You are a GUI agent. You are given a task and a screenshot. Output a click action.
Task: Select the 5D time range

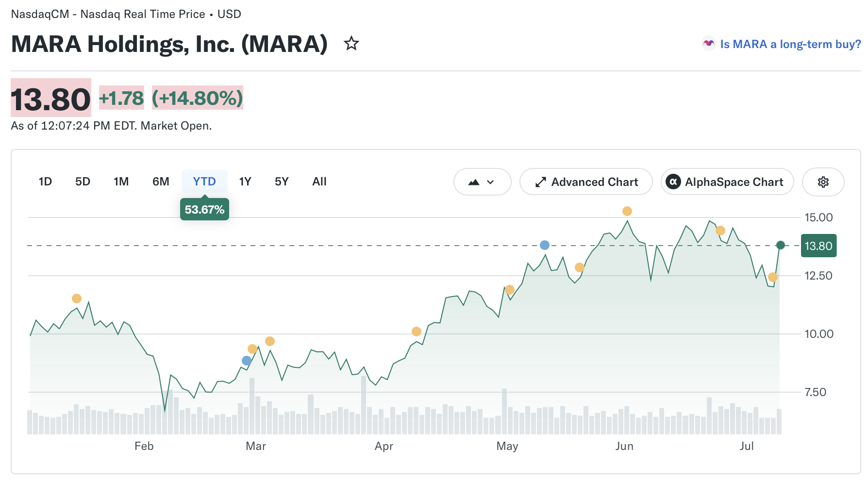83,182
